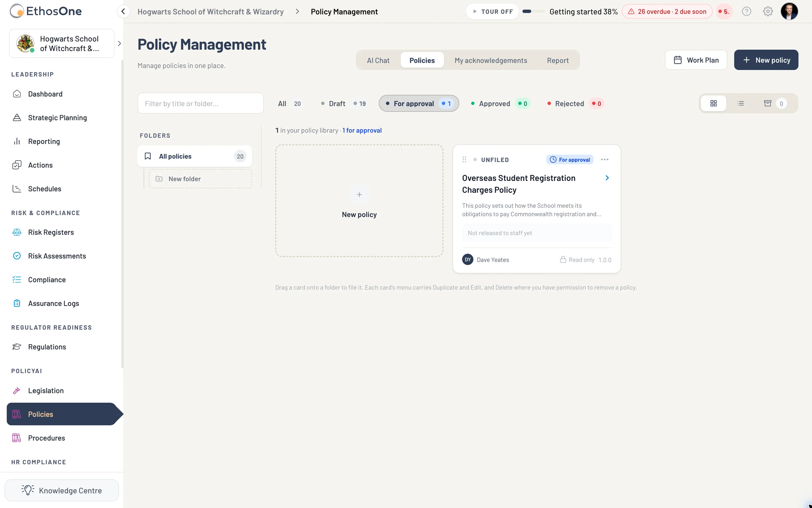Click the Filter by title or folder field
This screenshot has width=812, height=508.
click(x=201, y=103)
